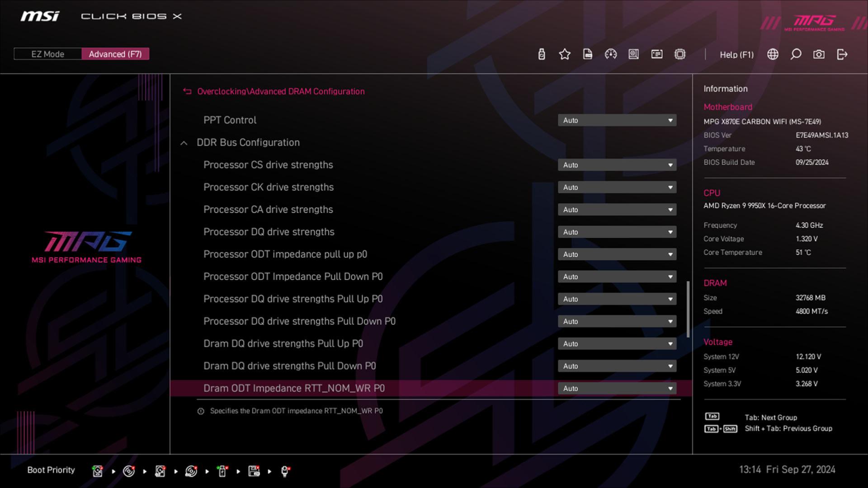Open Favorites via the star icon
The width and height of the screenshot is (868, 488).
coord(565,54)
